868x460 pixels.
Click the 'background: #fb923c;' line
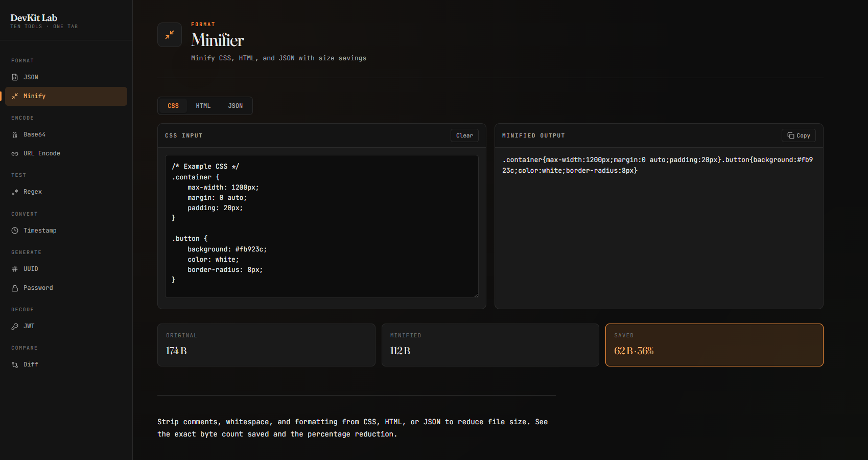227,249
